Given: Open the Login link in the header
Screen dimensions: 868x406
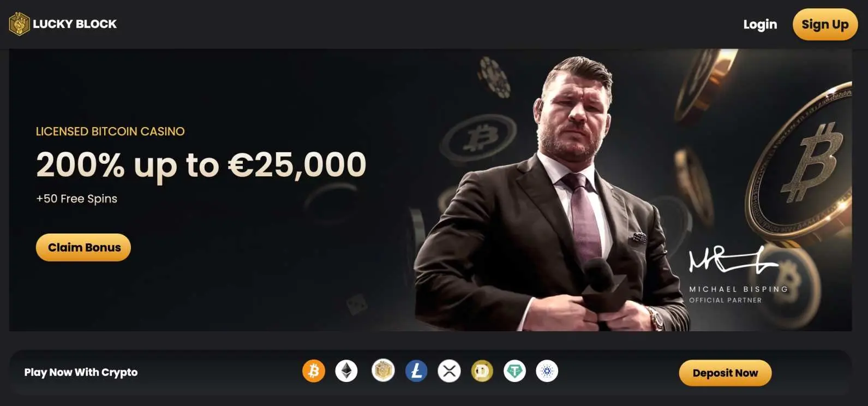Looking at the screenshot, I should tap(760, 25).
